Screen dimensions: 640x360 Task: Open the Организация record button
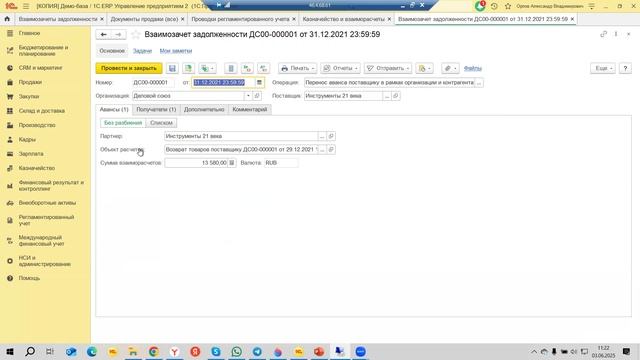point(257,96)
